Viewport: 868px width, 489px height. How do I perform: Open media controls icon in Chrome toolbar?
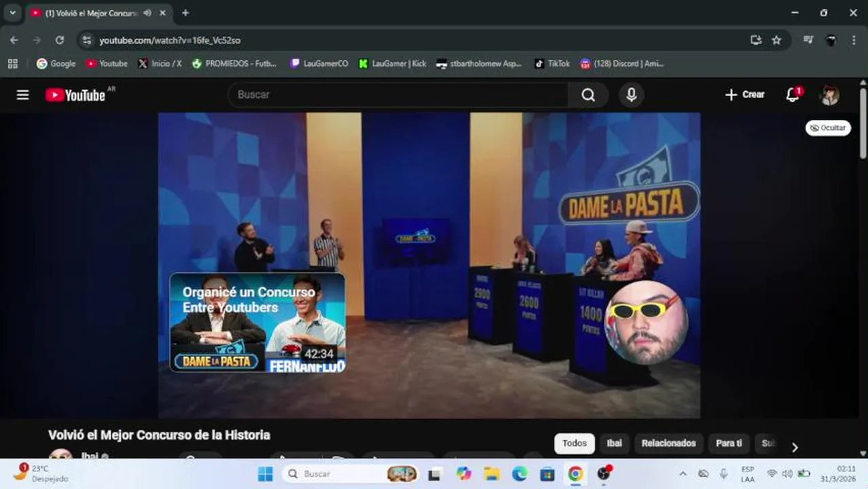[x=808, y=40]
